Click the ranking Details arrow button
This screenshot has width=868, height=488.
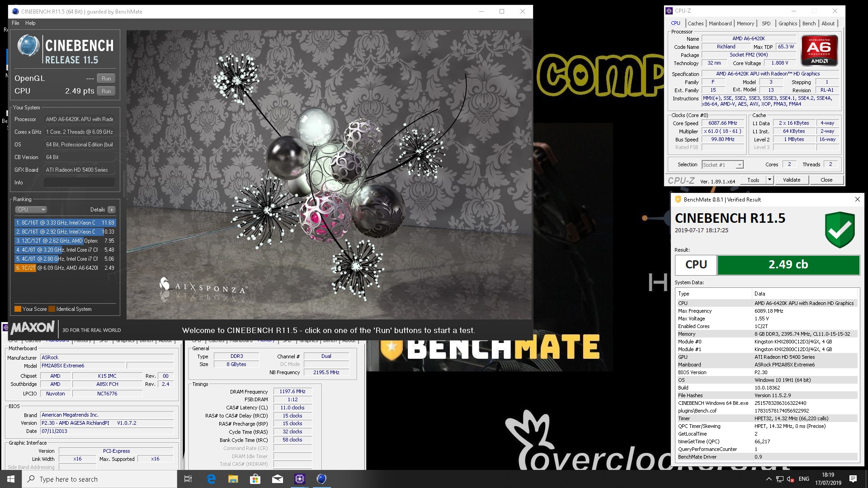click(112, 210)
